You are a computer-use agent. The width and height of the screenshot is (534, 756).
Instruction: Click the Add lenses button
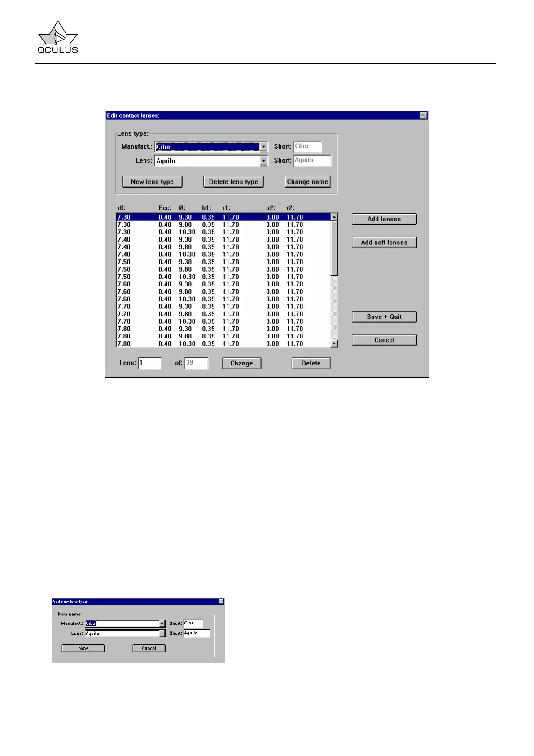point(384,219)
